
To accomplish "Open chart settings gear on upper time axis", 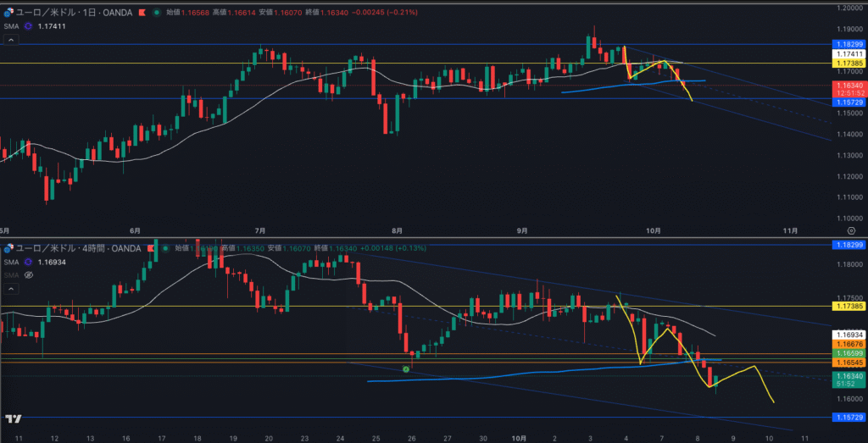I will [850, 230].
